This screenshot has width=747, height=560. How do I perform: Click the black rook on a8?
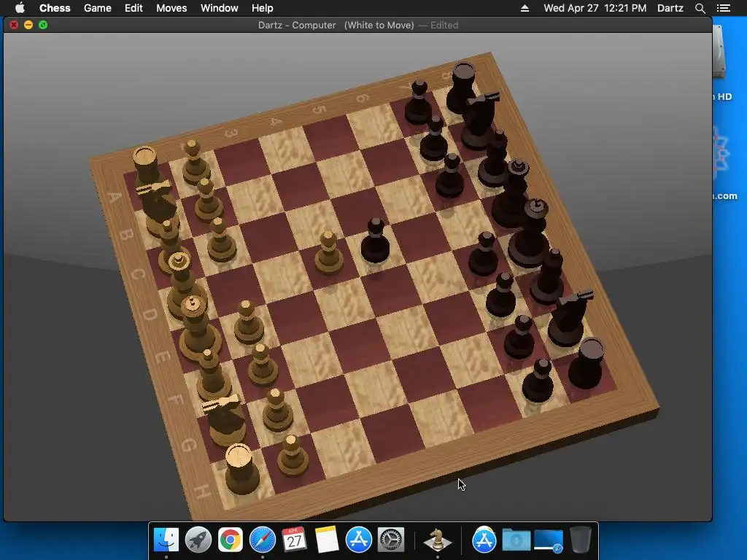click(x=461, y=88)
